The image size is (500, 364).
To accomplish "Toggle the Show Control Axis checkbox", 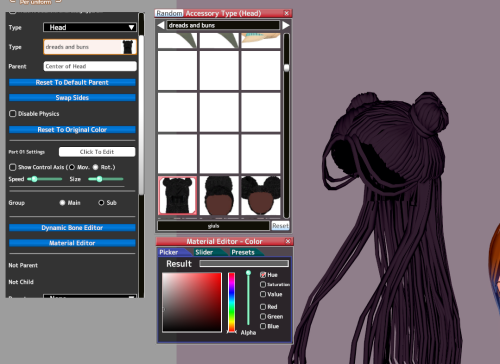I will point(13,167).
